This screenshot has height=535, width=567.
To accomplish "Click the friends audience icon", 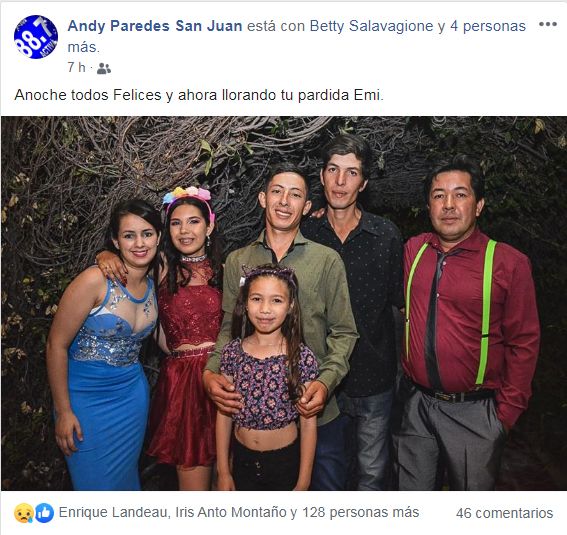I will coord(104,68).
